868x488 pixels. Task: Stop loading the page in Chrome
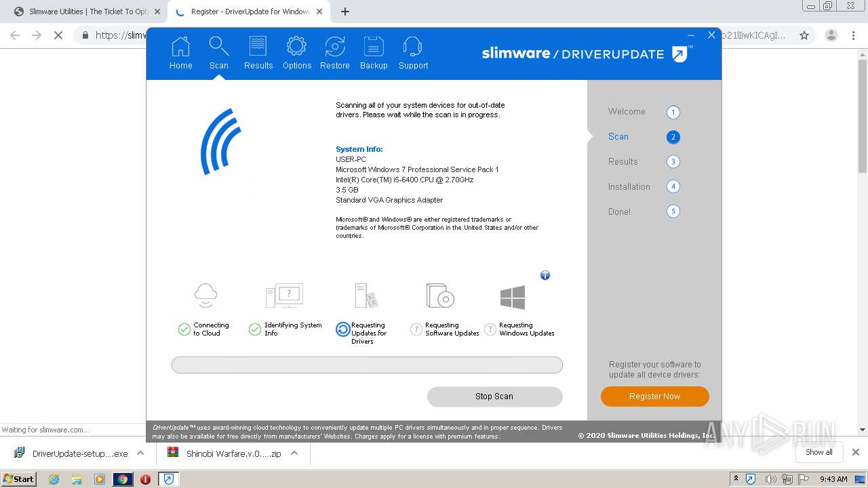click(58, 35)
